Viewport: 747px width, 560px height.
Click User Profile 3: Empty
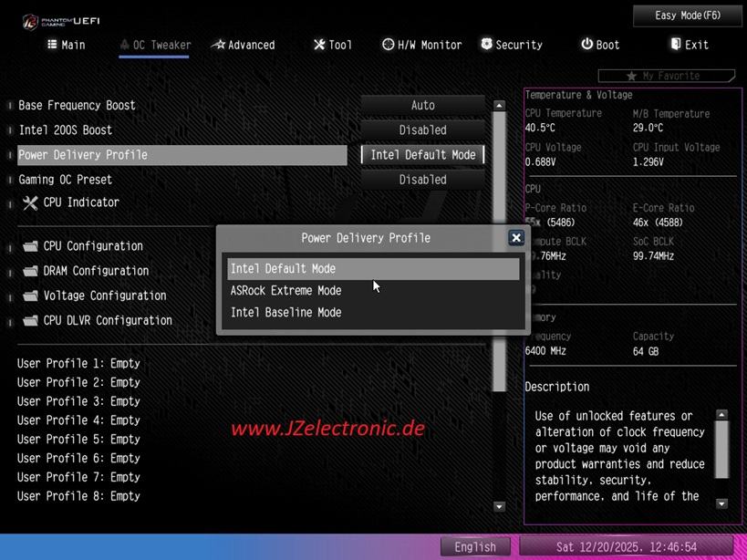78,401
